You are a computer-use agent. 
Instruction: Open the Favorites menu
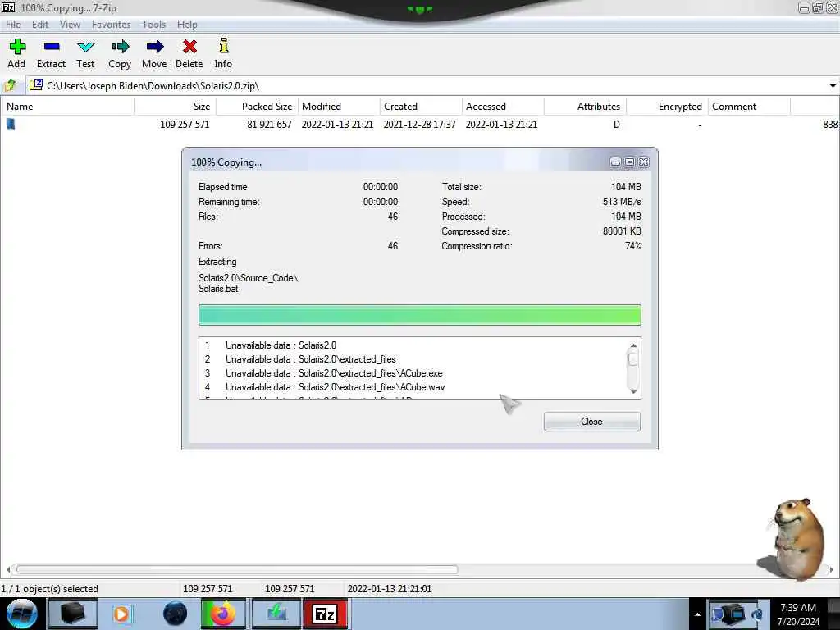[x=111, y=25]
